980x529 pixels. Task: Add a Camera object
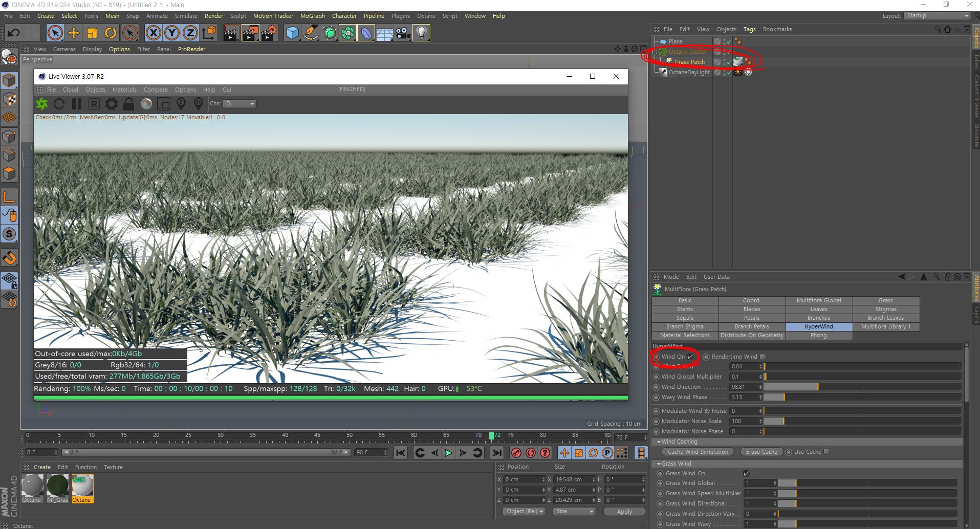click(403, 33)
